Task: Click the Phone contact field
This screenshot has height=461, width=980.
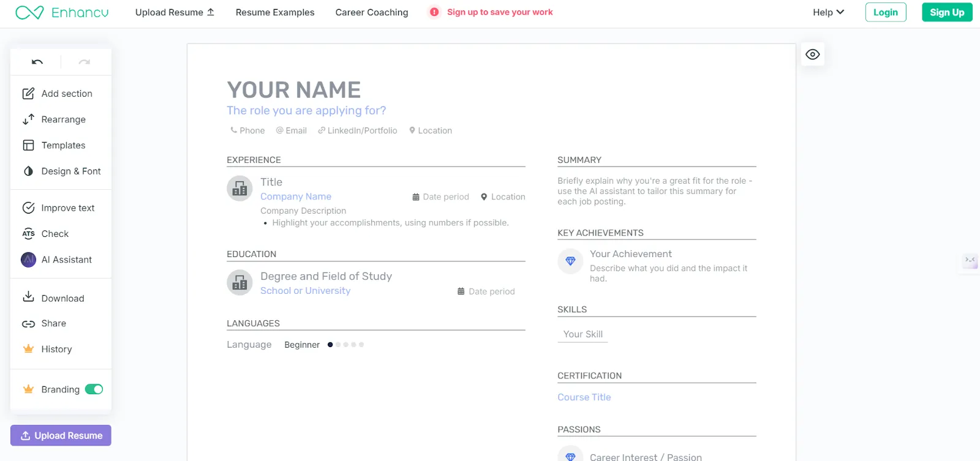Action: pyautogui.click(x=248, y=130)
